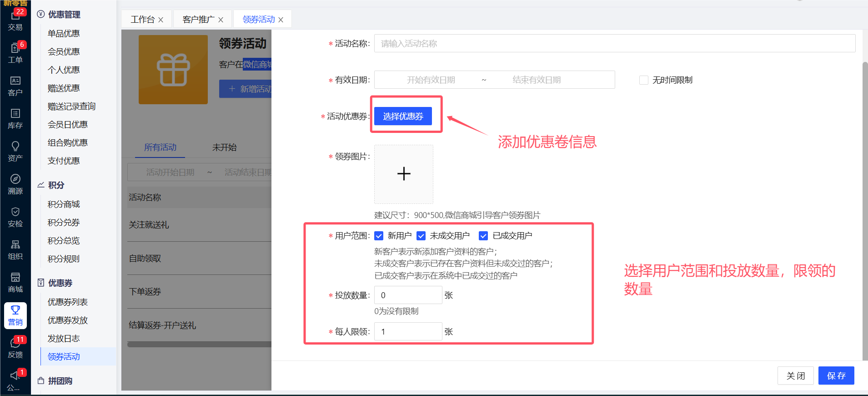Open the 商城 store icon
The height and width of the screenshot is (396, 868).
tap(15, 282)
